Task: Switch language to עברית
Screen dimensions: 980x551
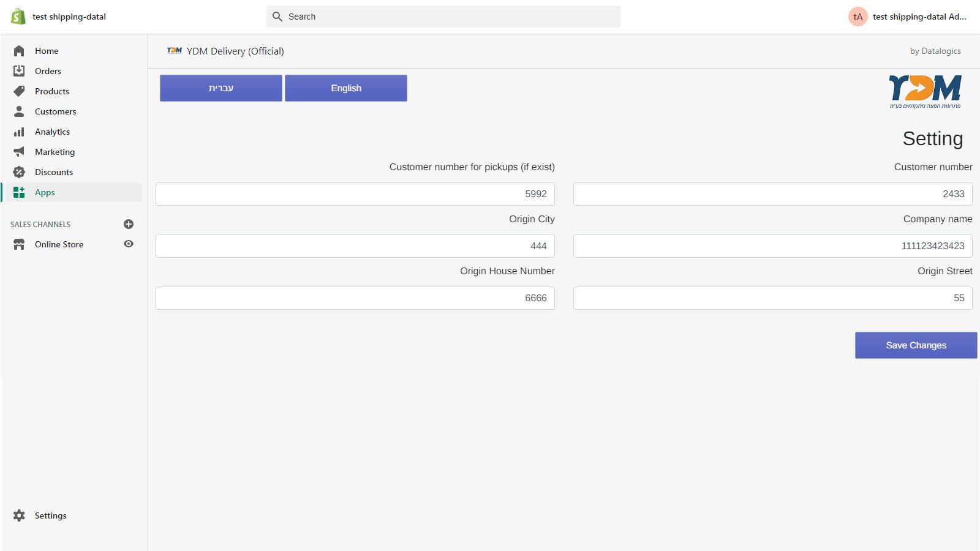Action: 221,88
